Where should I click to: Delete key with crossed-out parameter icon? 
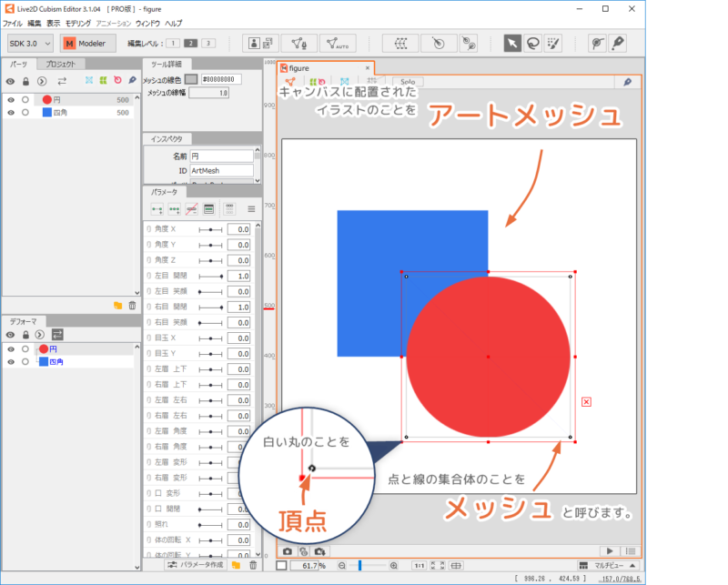[x=191, y=209]
